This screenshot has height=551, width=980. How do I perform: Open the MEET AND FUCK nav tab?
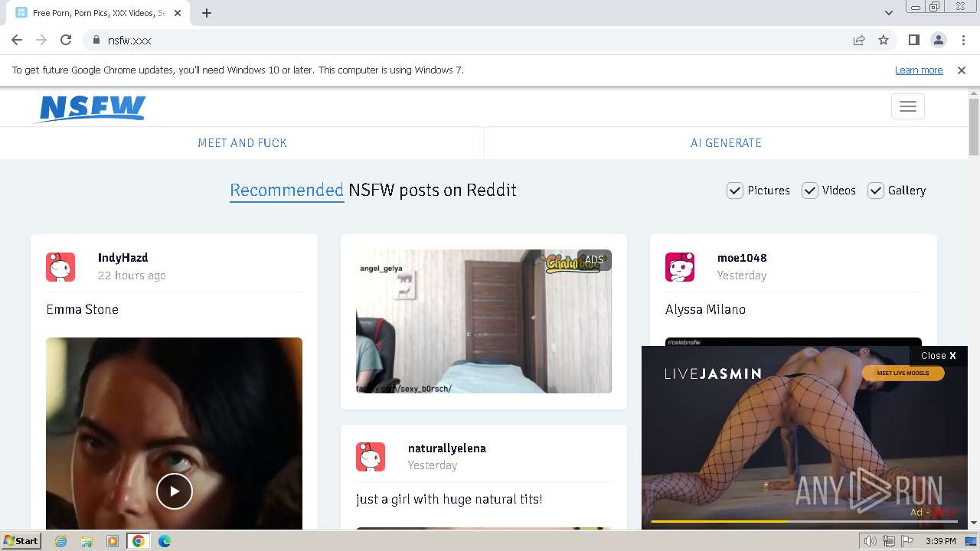242,143
